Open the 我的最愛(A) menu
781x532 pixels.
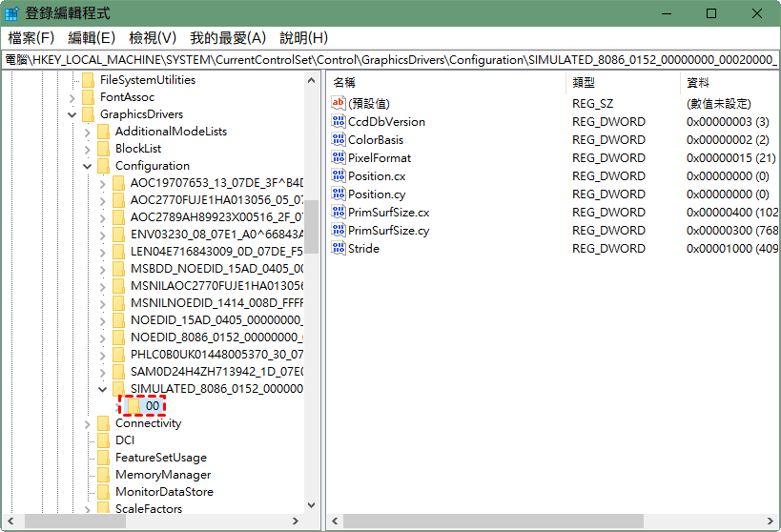[228, 38]
